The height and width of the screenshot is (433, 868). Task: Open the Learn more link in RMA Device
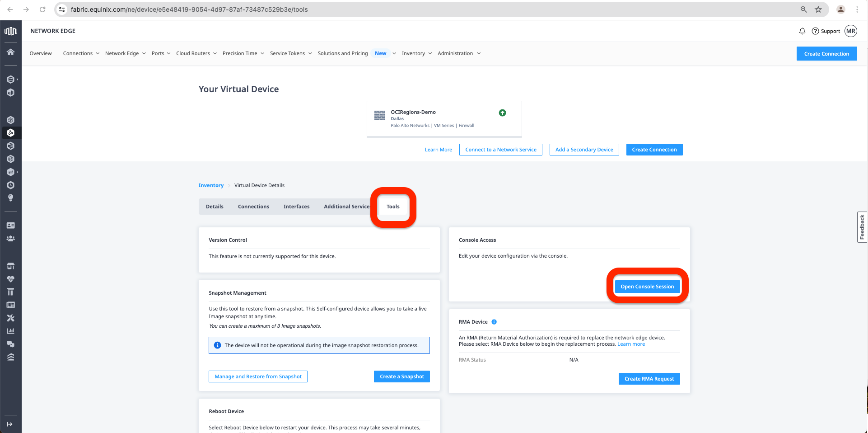[x=631, y=344]
